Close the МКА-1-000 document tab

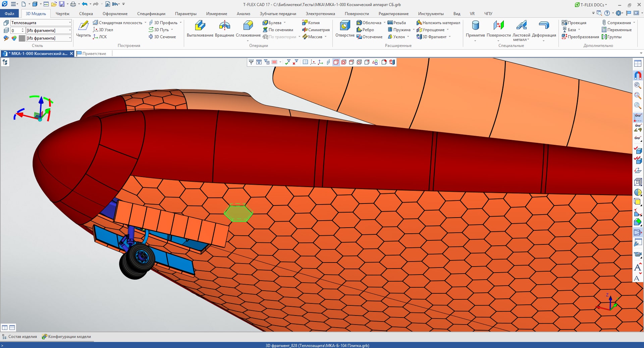(71, 54)
